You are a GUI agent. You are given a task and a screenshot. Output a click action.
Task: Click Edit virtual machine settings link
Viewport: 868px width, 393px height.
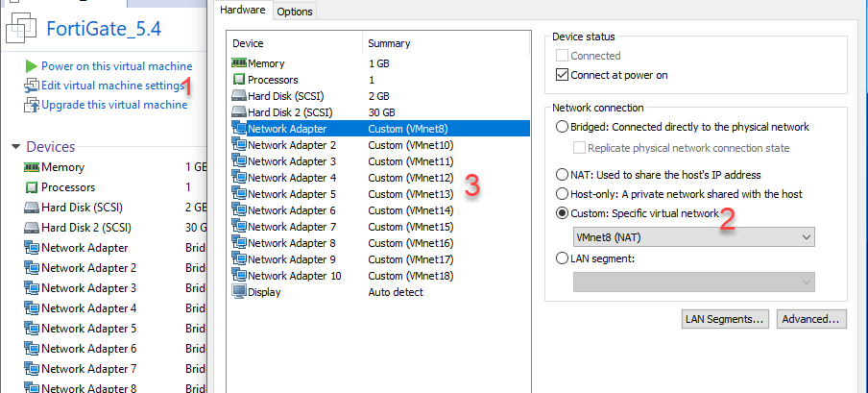pyautogui.click(x=113, y=86)
